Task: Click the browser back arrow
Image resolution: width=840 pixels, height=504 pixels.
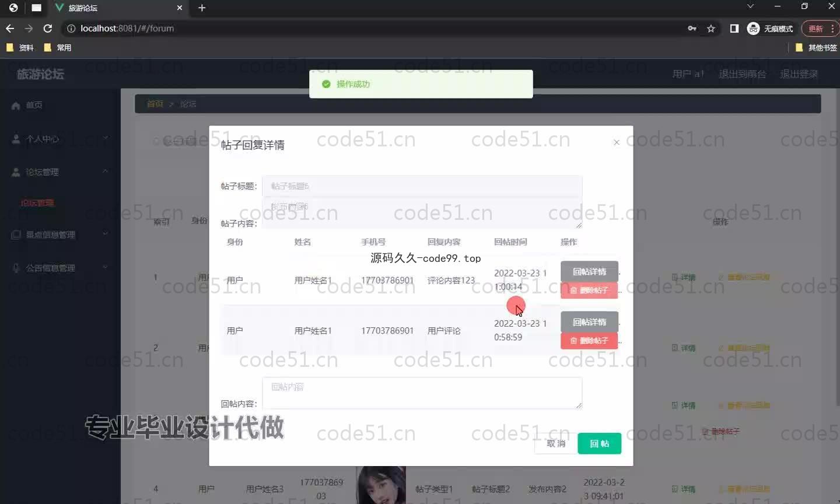Action: click(x=10, y=29)
